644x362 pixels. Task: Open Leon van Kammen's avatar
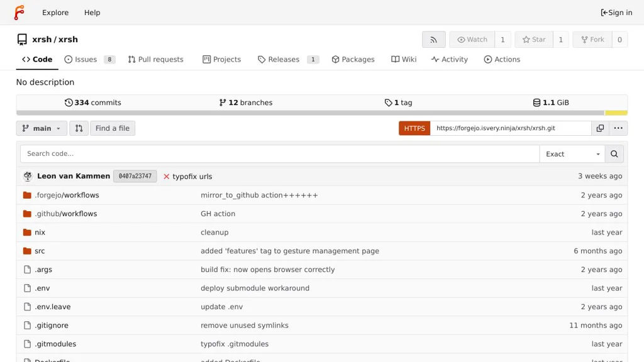28,176
